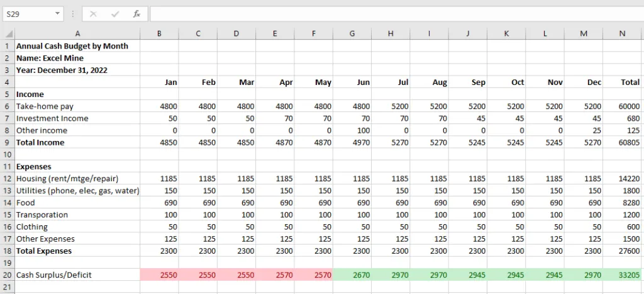Select column K header
644x294 pixels.
(506, 34)
